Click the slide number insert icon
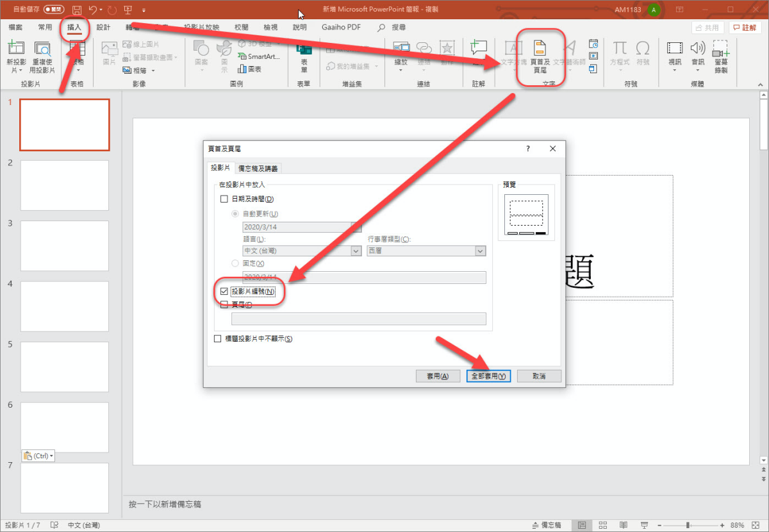Viewport: 769px width, 532px height. (x=593, y=56)
